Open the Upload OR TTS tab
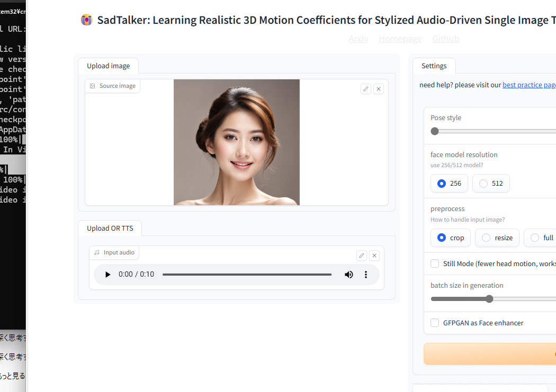The image size is (556, 392). [x=110, y=228]
